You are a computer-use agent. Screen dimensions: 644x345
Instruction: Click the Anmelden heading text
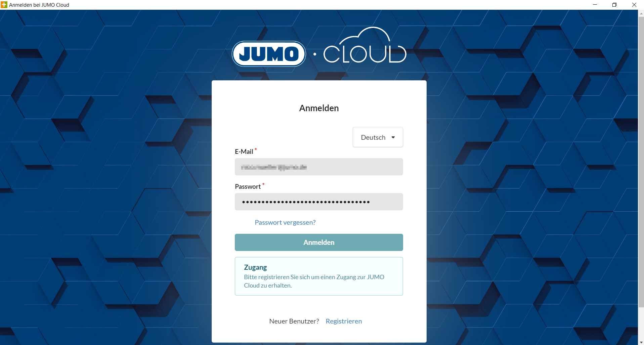pyautogui.click(x=319, y=108)
